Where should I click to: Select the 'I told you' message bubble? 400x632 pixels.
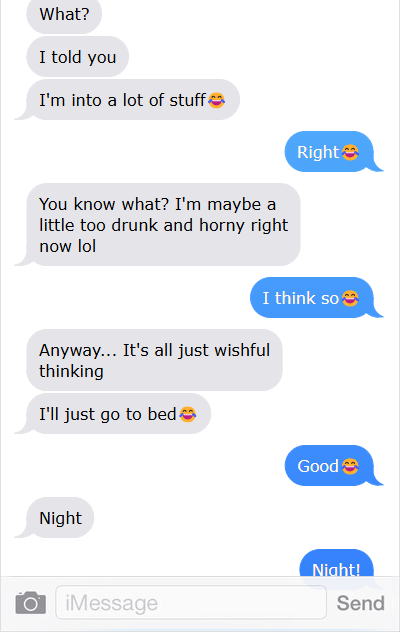[77, 57]
